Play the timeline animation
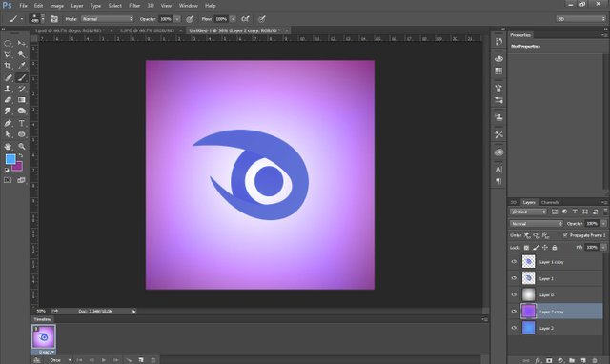 (x=104, y=360)
